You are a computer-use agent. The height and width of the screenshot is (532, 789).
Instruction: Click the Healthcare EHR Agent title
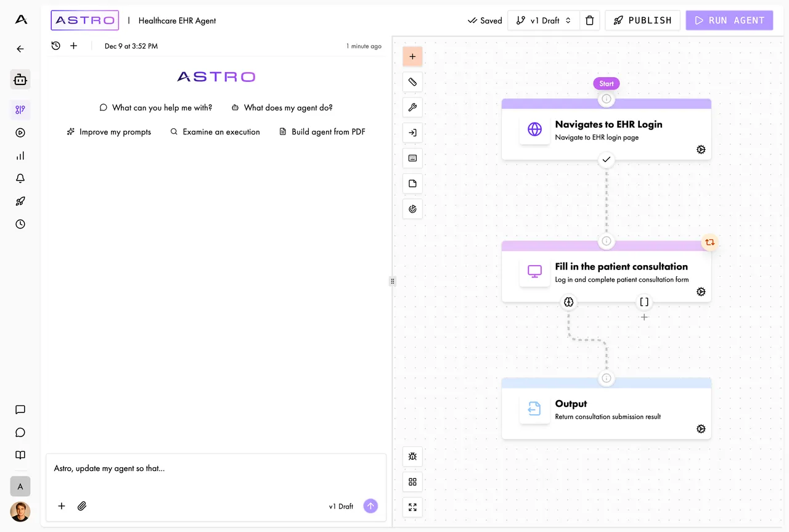coord(178,20)
